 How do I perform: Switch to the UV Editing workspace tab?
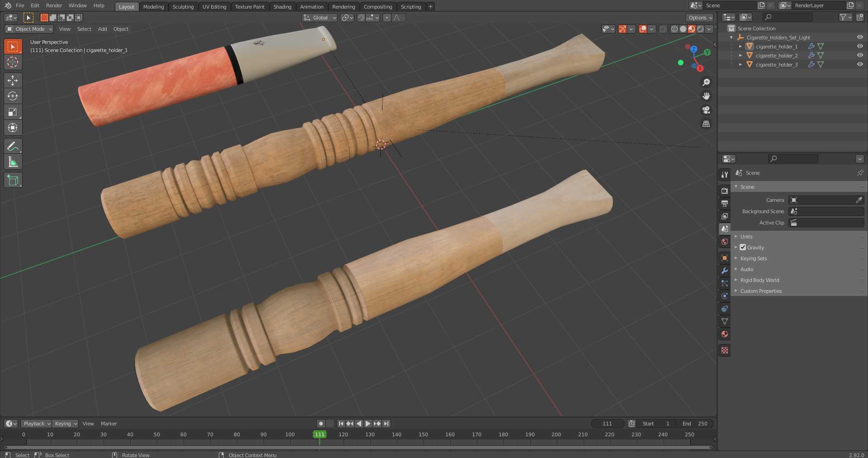coord(214,7)
